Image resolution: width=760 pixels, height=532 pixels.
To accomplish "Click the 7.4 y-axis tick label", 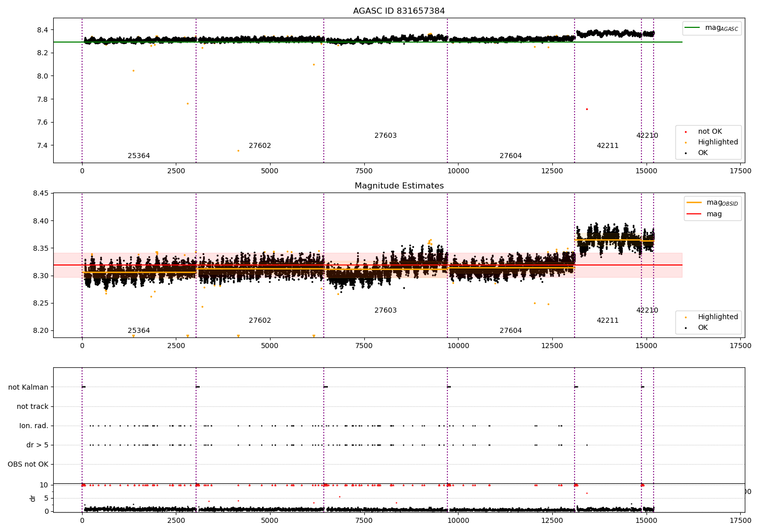I will point(43,146).
